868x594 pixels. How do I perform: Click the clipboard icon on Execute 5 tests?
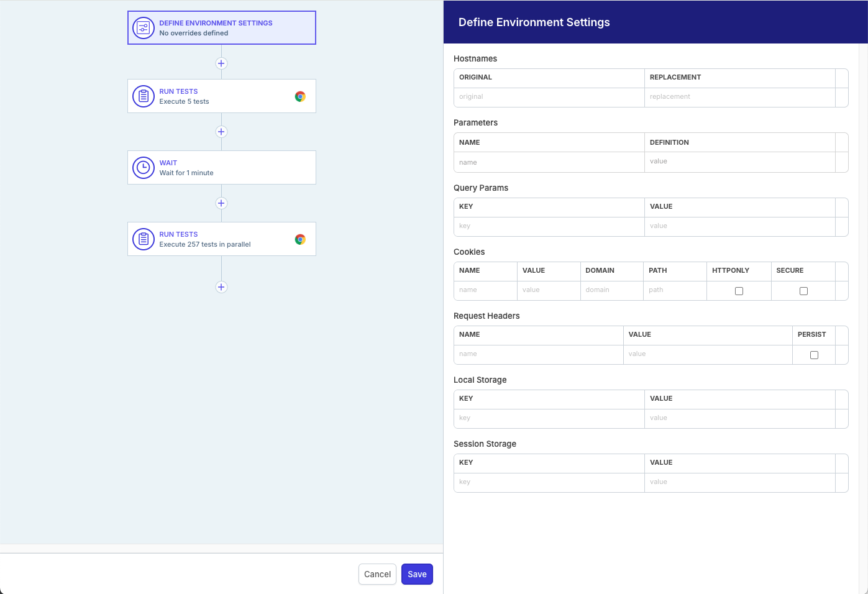point(144,96)
